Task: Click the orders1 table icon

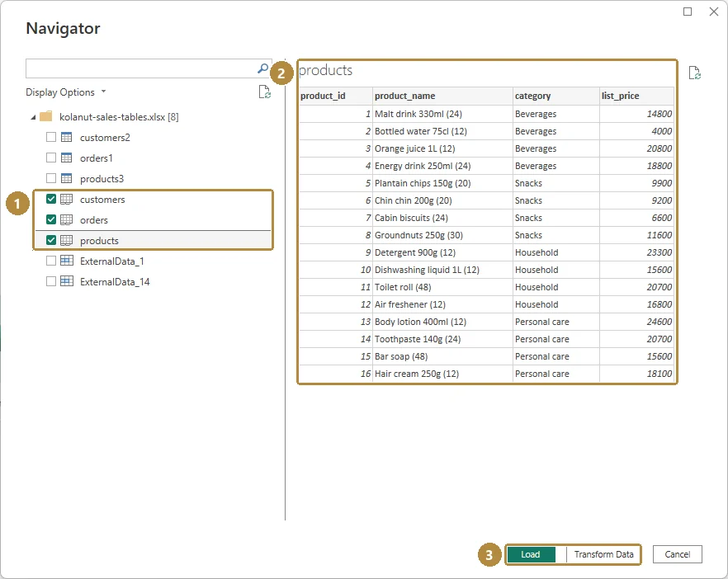Action: 66,158
